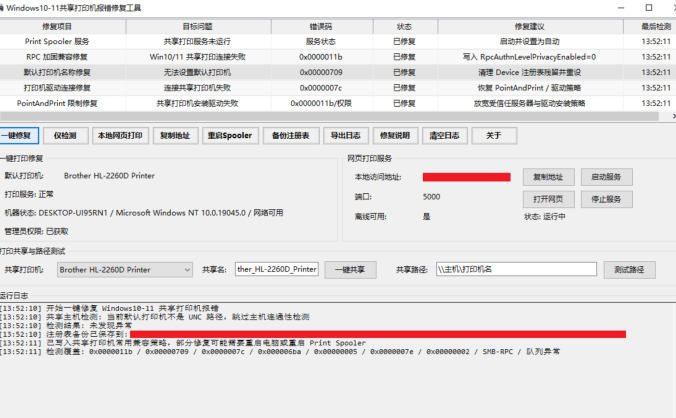
Task: Select the Print Spooler 服务 row
Action: tap(338, 41)
